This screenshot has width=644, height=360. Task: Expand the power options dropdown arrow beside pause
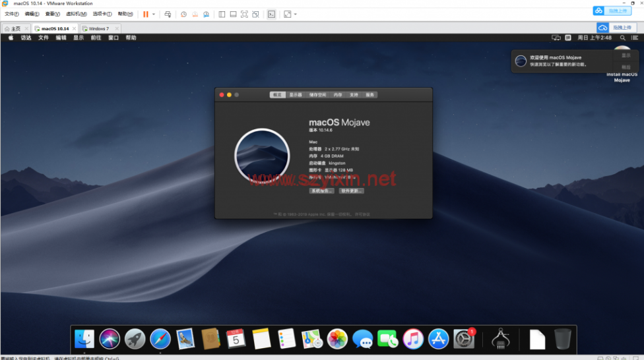[154, 15]
